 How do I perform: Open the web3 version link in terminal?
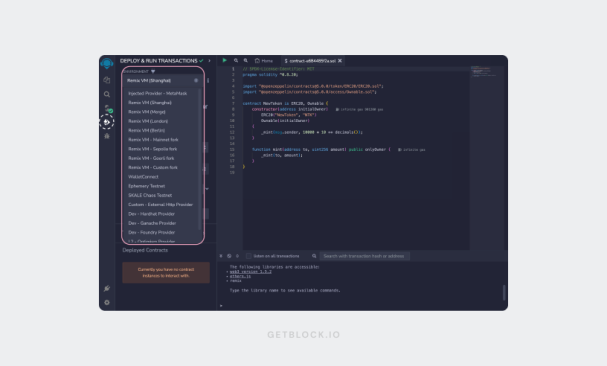250,271
